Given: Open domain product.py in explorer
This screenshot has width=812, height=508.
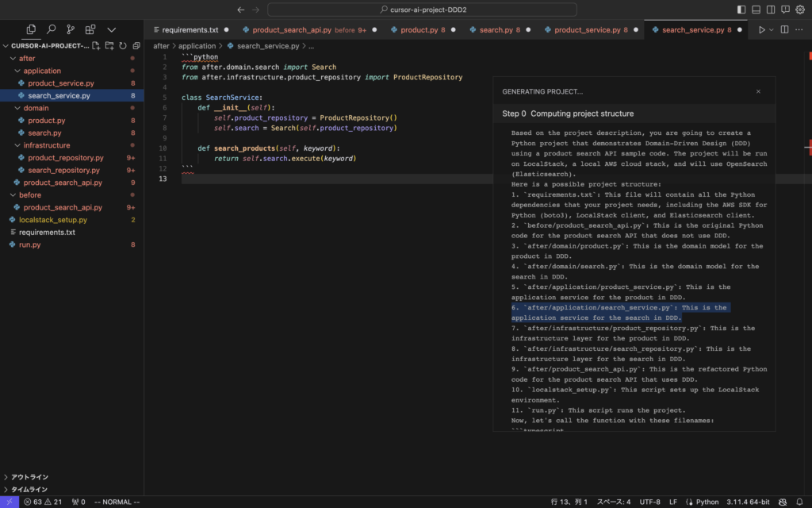Looking at the screenshot, I should (47, 121).
